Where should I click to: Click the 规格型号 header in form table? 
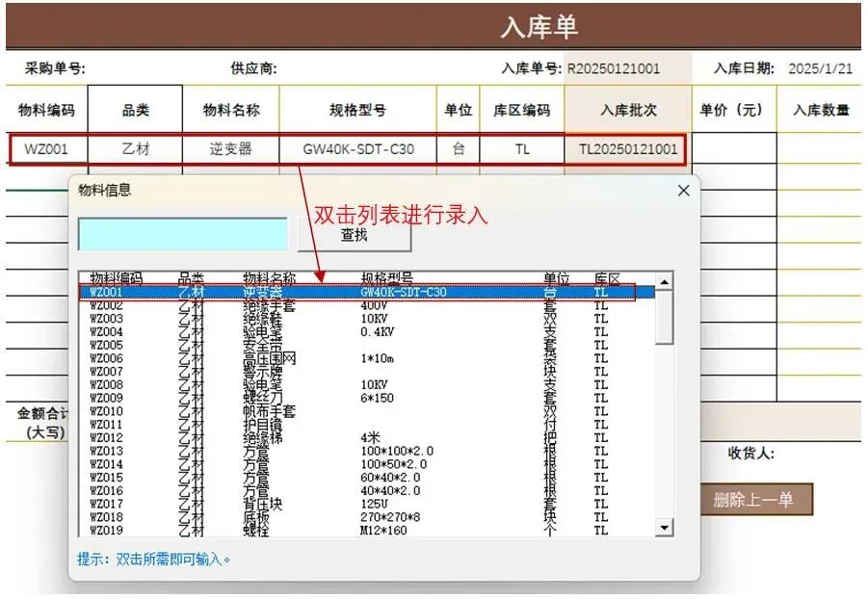point(358,110)
